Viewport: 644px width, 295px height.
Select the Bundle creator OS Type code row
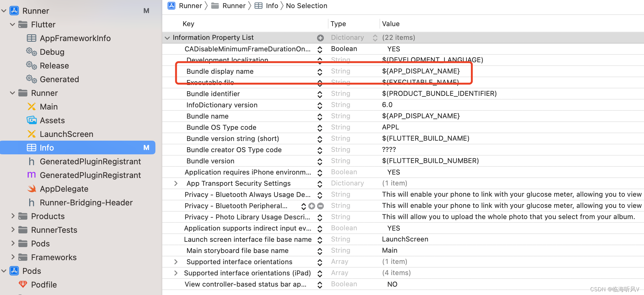pos(403,150)
